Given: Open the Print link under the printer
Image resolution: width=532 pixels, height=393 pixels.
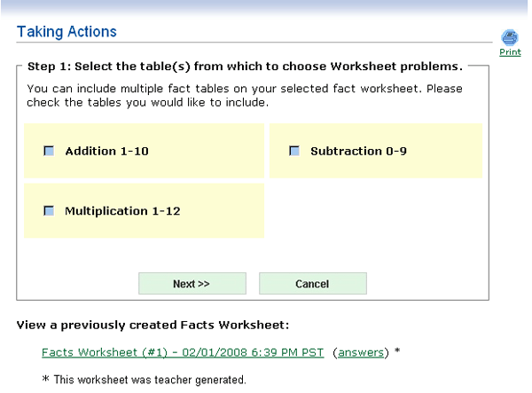Looking at the screenshot, I should pos(510,52).
